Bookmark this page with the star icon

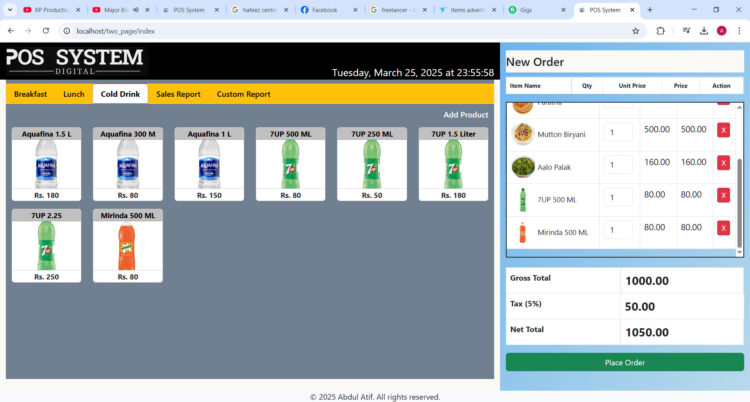635,31
